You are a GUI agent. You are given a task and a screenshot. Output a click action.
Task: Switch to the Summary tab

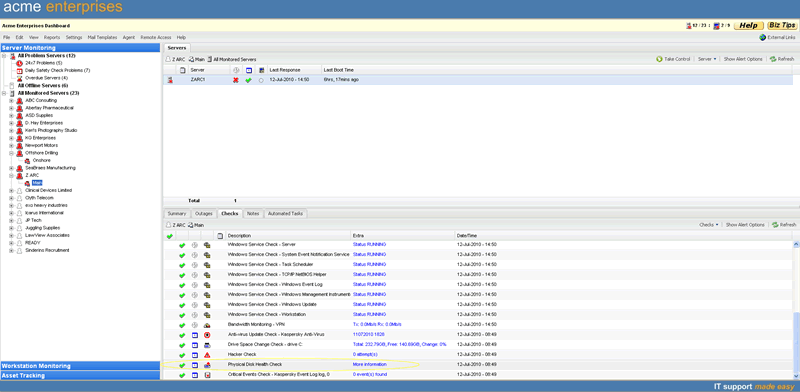pos(177,214)
